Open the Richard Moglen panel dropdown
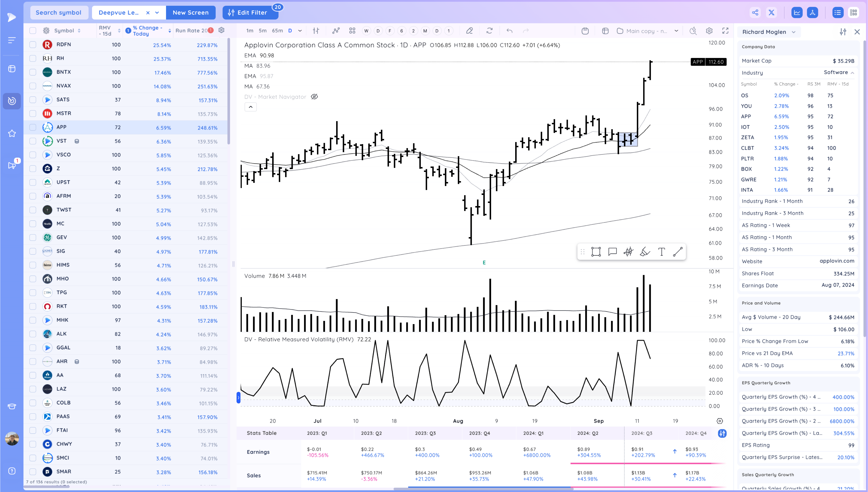Viewport: 868px width, 492px height. tap(794, 32)
